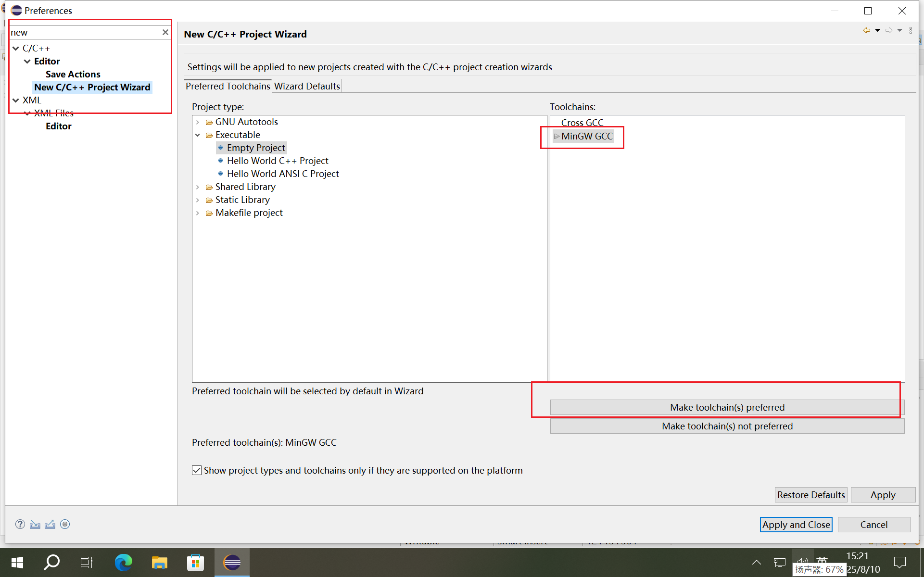
Task: Go back to previous preference page
Action: tap(867, 30)
